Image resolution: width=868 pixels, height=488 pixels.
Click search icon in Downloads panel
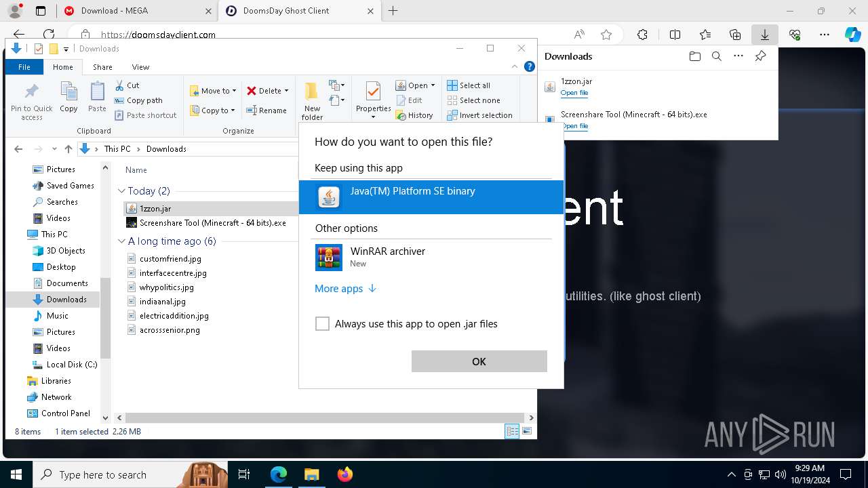pos(716,56)
